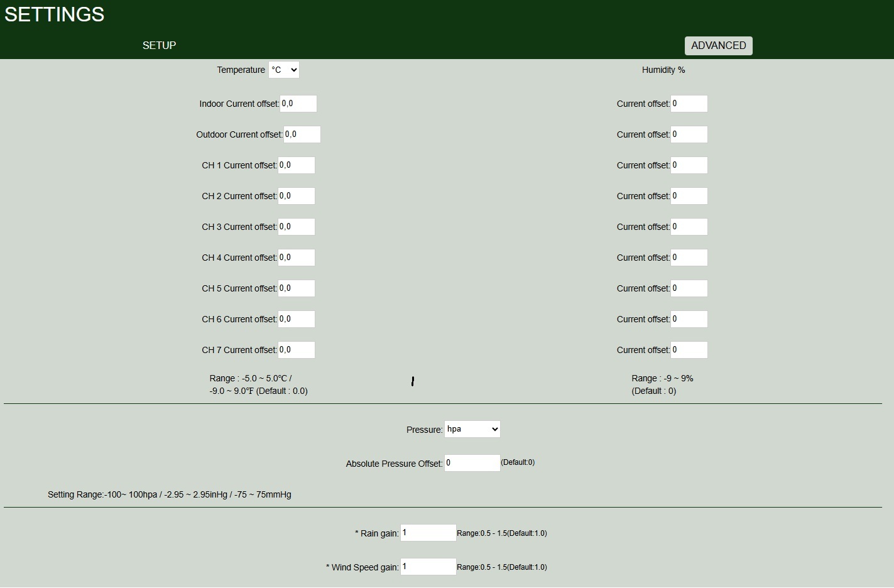This screenshot has height=588, width=894.
Task: Click the indoor humidity offset field
Action: 689,104
